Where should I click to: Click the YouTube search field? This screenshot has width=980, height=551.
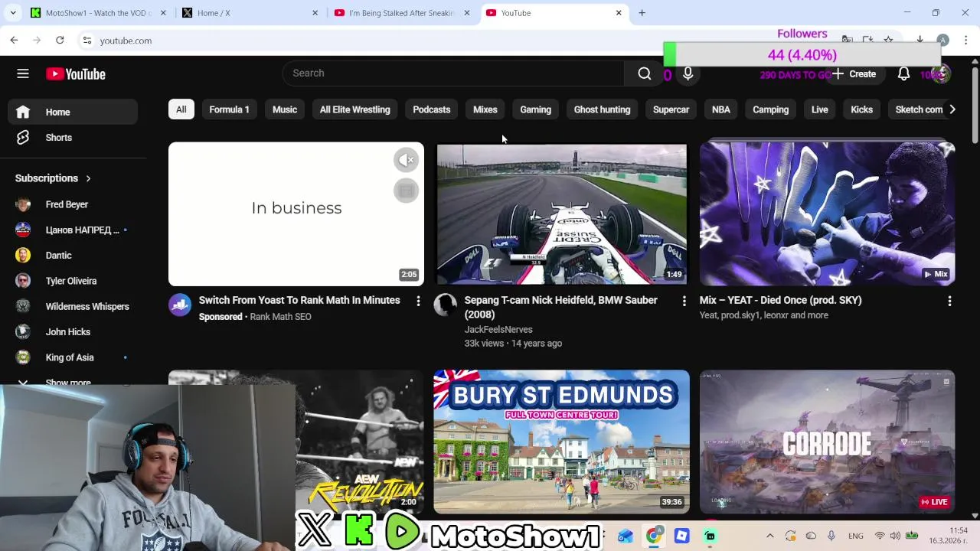click(453, 73)
